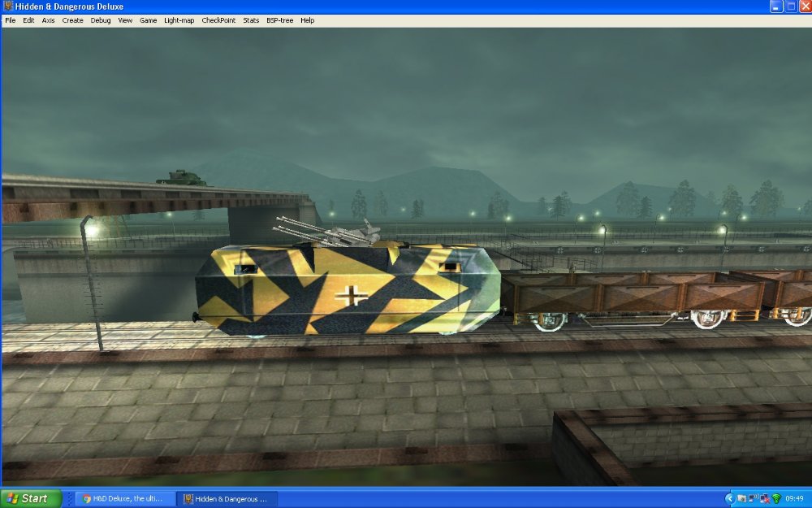Click the camouflaged armored train car
Screen dimensions: 812x508
pyautogui.click(x=348, y=289)
